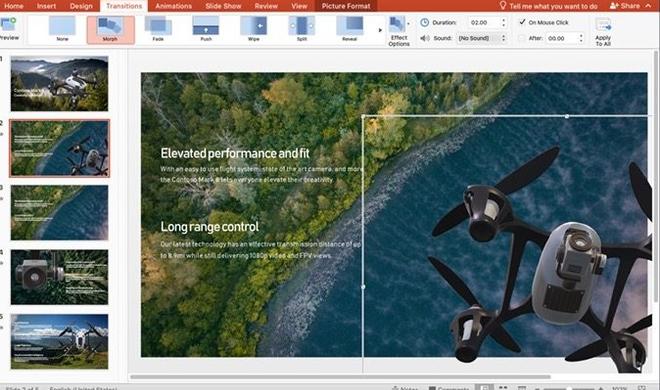Expand more transitions gallery arrow

380,30
